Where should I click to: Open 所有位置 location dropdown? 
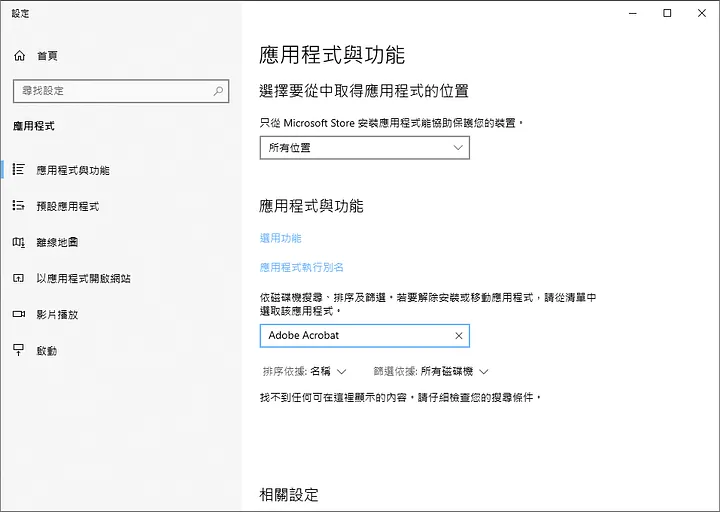click(x=365, y=148)
